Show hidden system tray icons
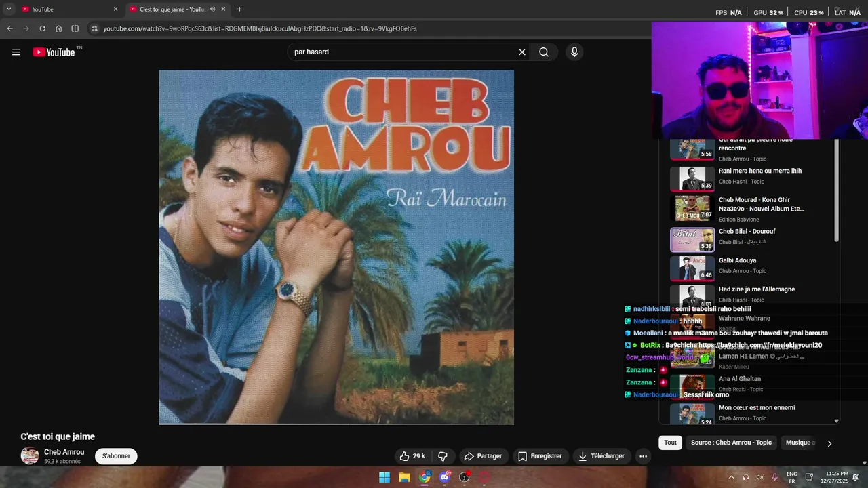 click(731, 477)
